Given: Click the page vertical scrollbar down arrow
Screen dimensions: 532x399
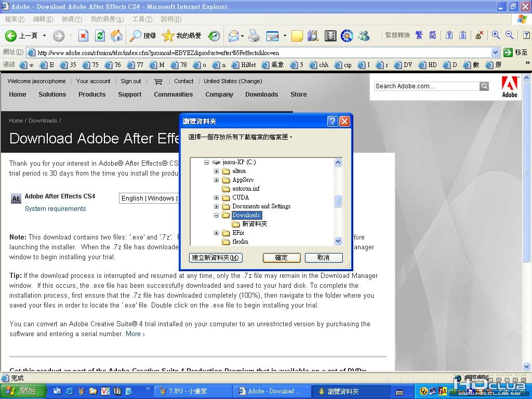Looking at the screenshot, I should click(527, 366).
